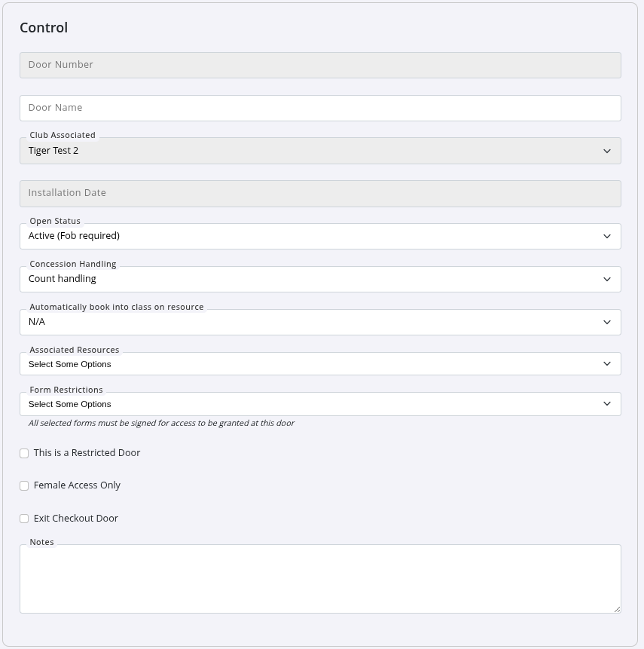
Task: Open the Open Status dropdown
Action: pyautogui.click(x=320, y=236)
